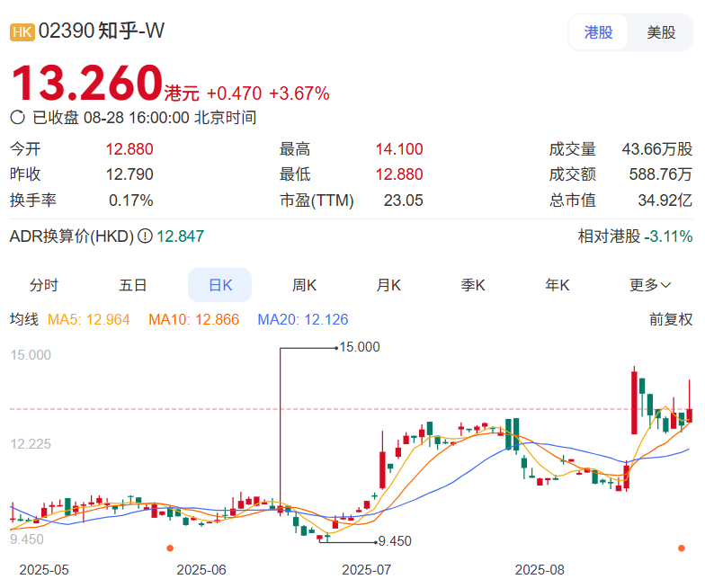Click the MA20 moving average label
This screenshot has height=588, width=705.
coord(302,319)
